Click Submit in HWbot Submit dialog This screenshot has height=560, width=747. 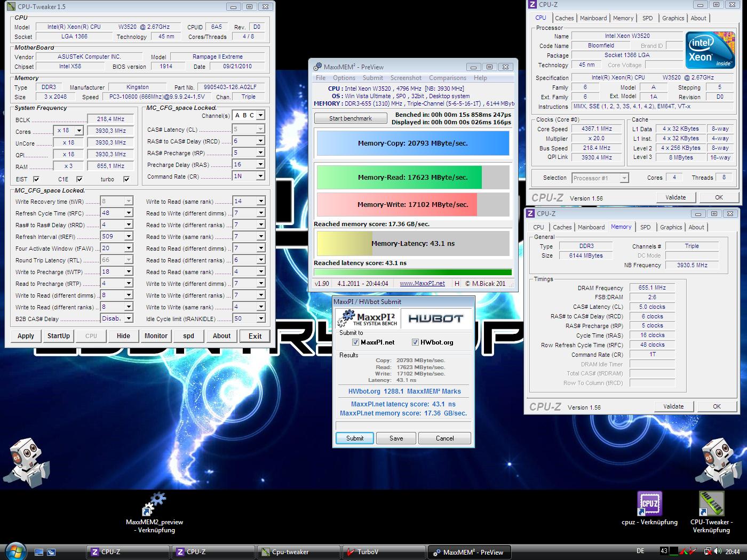coord(355,438)
